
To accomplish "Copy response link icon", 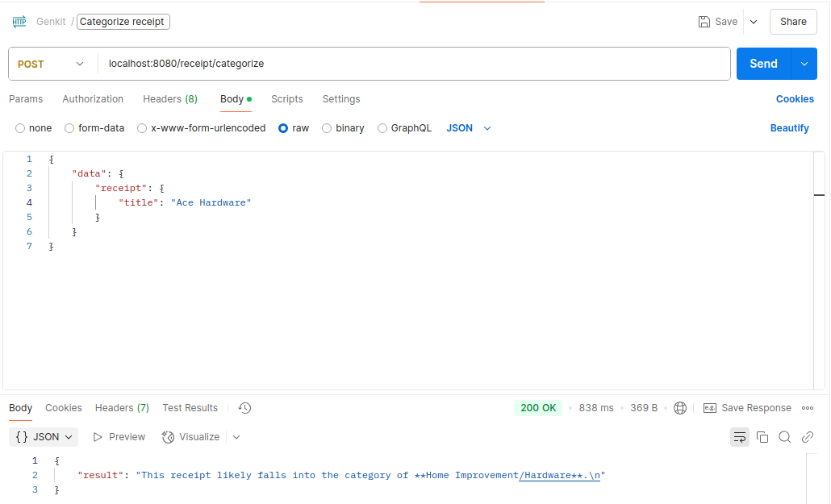I will point(807,437).
